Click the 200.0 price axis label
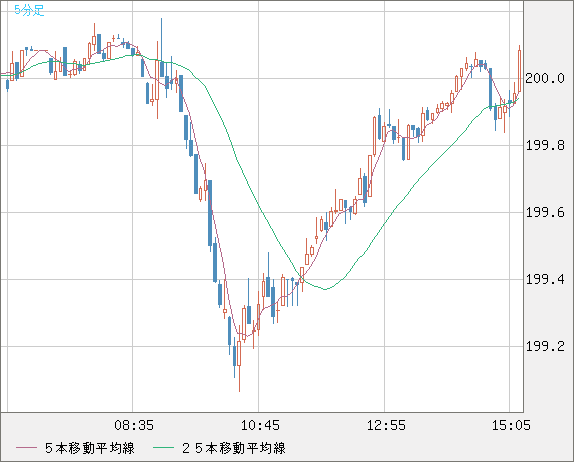This screenshot has height=462, width=574. coord(545,78)
